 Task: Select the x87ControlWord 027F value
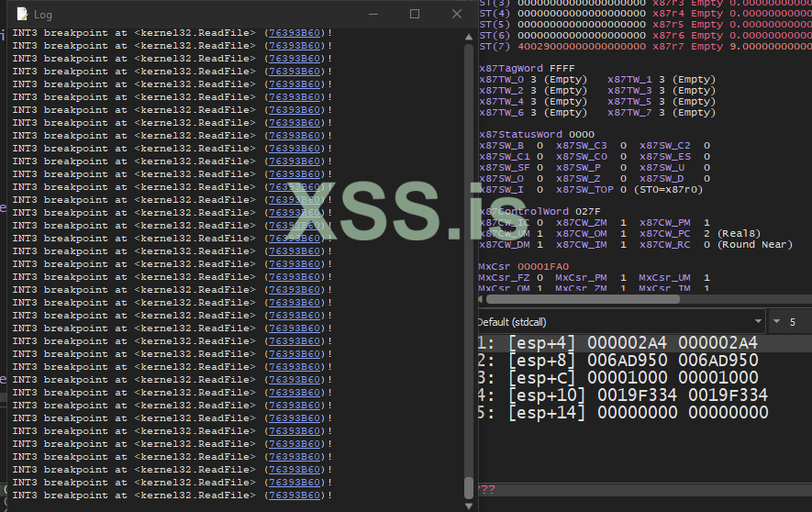(x=588, y=212)
